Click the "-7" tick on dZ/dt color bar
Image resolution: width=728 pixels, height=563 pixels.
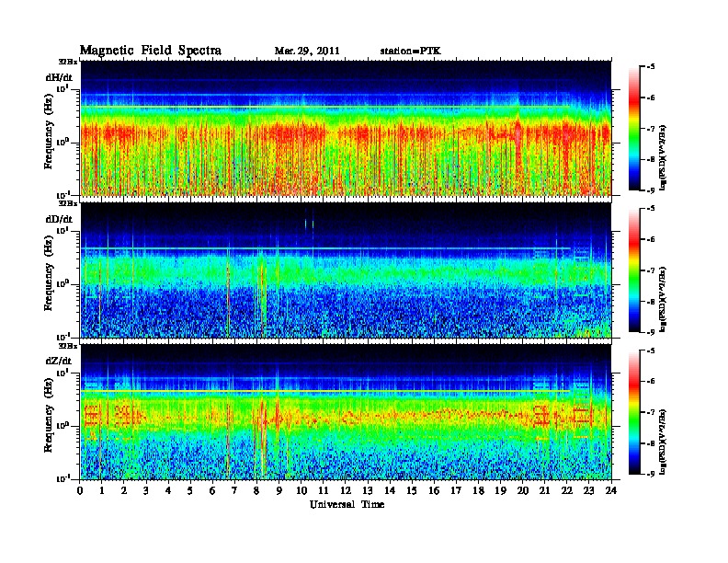652,412
